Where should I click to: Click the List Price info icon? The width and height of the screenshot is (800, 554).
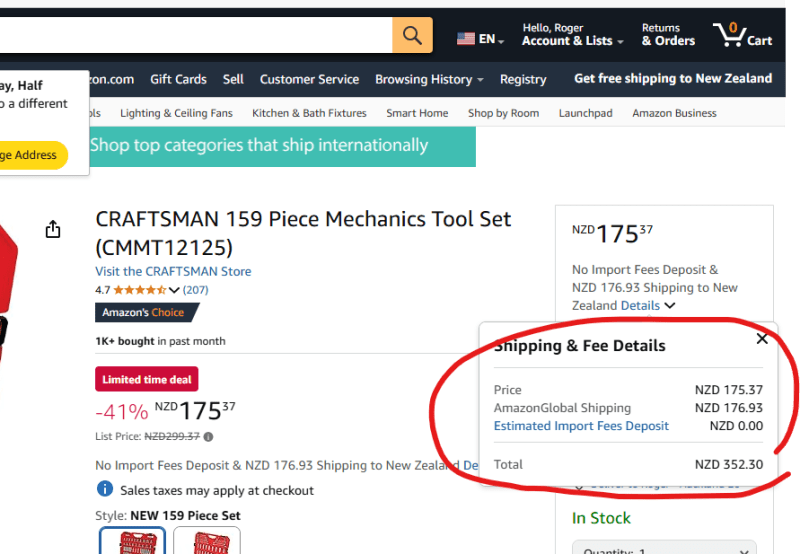(208, 436)
